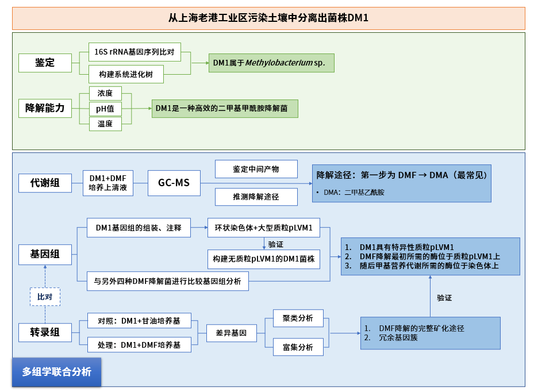Click the blue 多组学联合分析 label
This screenshot has width=534, height=392.
click(x=56, y=372)
